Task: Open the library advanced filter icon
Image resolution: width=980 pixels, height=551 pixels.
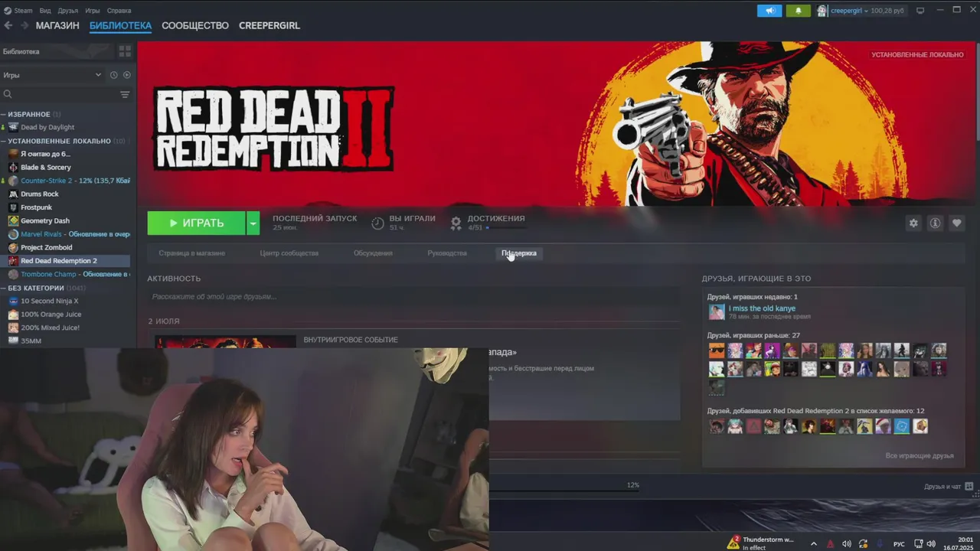Action: tap(125, 94)
